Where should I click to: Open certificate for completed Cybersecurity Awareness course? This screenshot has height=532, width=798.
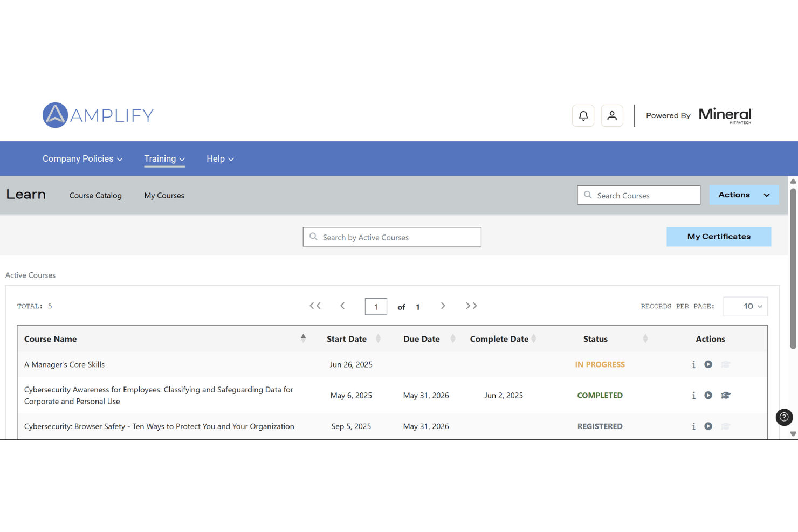[x=726, y=395]
